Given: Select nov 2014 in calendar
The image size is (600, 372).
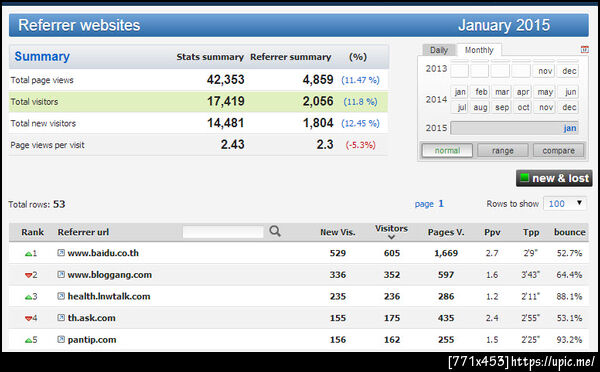Looking at the screenshot, I should coord(545,107).
